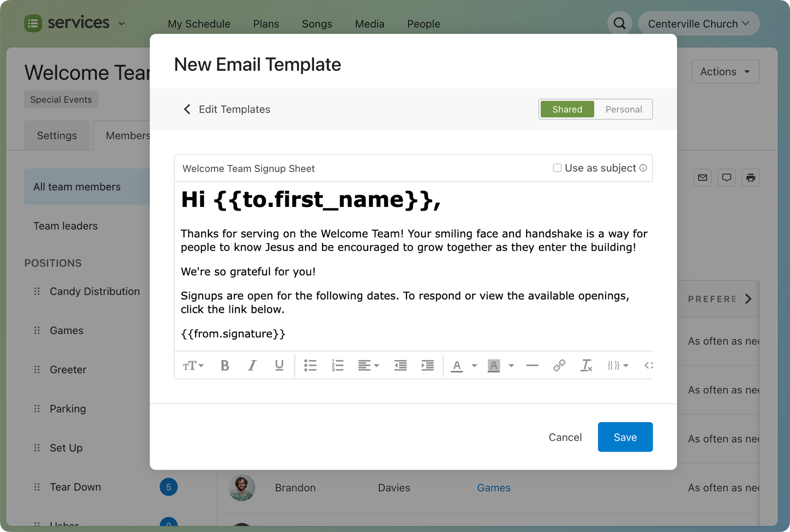
Task: Switch template to Personal
Action: tap(623, 109)
